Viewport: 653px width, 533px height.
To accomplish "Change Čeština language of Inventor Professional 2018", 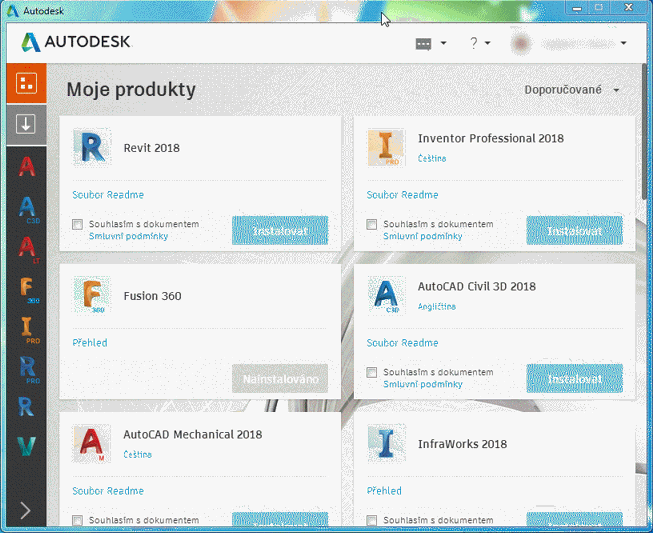I will (x=432, y=159).
